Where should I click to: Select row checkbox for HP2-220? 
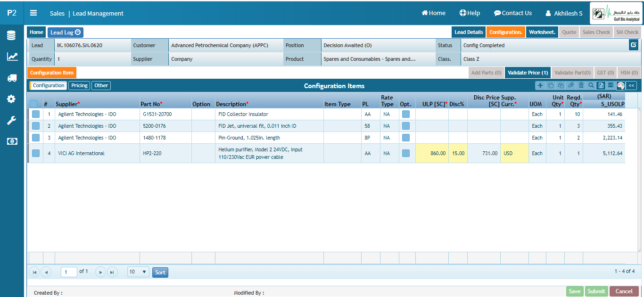[36, 153]
